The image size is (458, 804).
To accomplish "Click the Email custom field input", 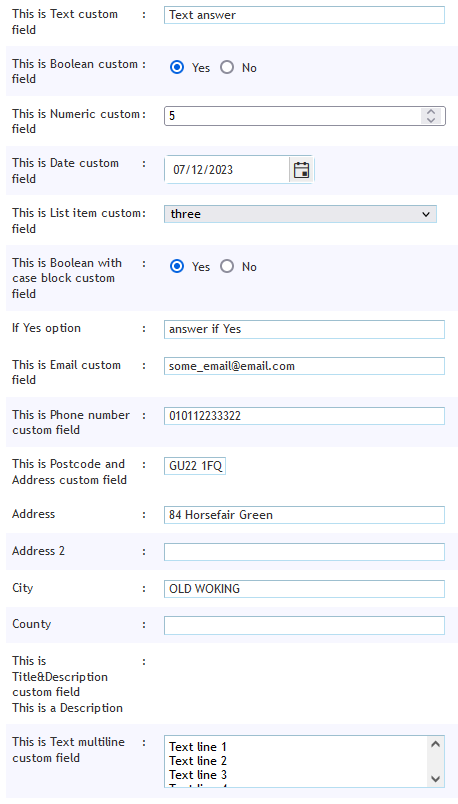I will pyautogui.click(x=304, y=366).
